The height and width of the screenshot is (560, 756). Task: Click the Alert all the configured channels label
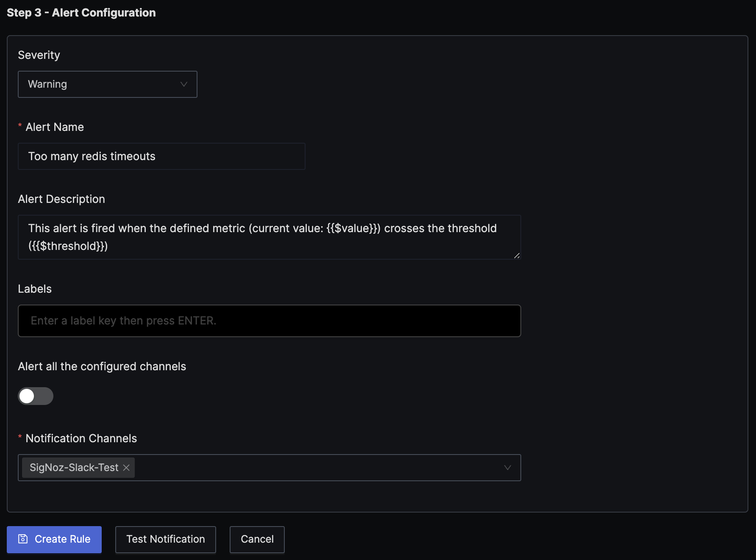pyautogui.click(x=102, y=366)
